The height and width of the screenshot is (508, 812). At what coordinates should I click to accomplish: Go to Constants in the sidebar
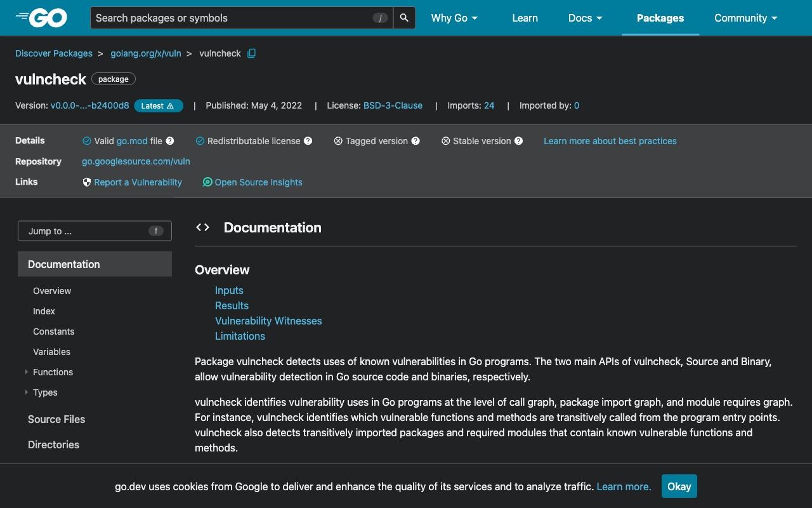coord(53,331)
